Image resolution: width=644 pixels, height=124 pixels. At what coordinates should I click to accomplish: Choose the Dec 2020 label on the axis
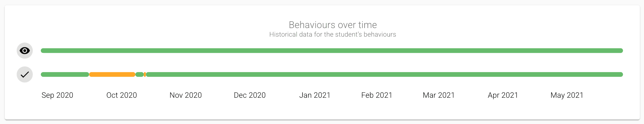[250, 95]
